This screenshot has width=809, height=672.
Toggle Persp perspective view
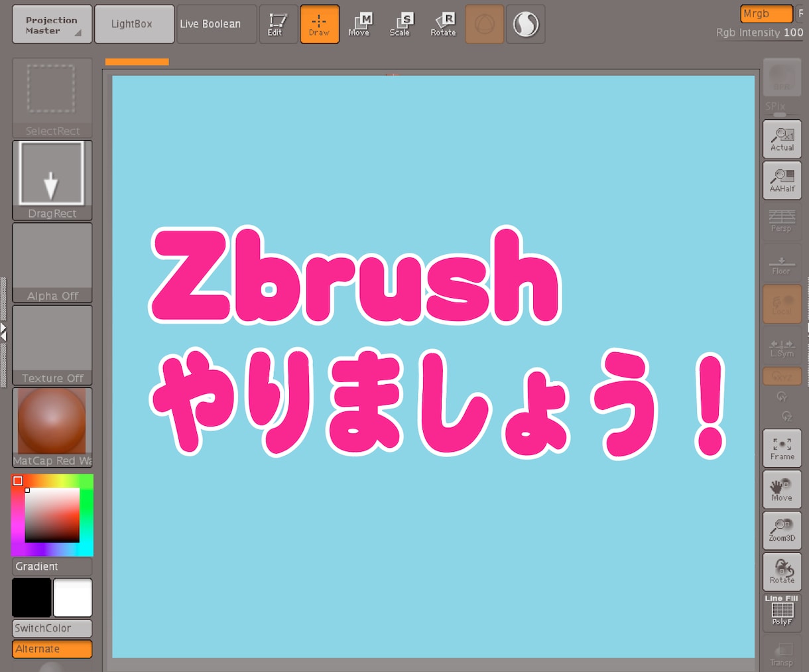tap(782, 221)
